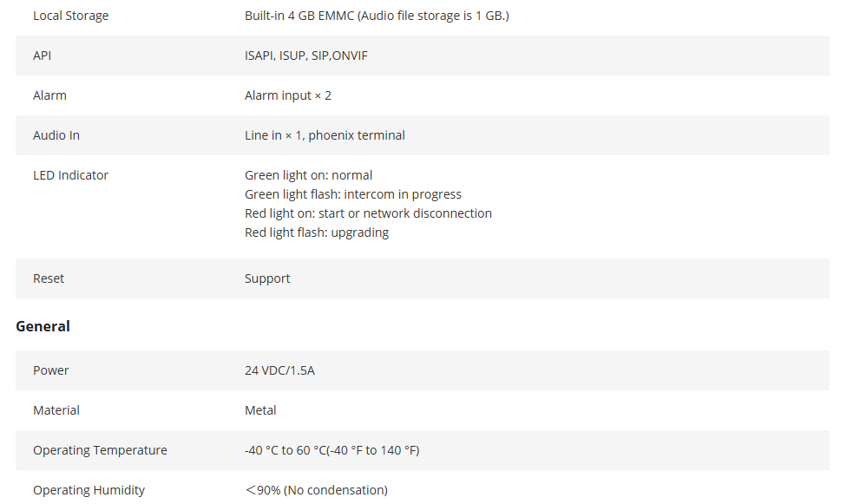Select the ISAPI, ISUP, SIP,ONVIF text
The height and width of the screenshot is (504, 847).
click(305, 56)
